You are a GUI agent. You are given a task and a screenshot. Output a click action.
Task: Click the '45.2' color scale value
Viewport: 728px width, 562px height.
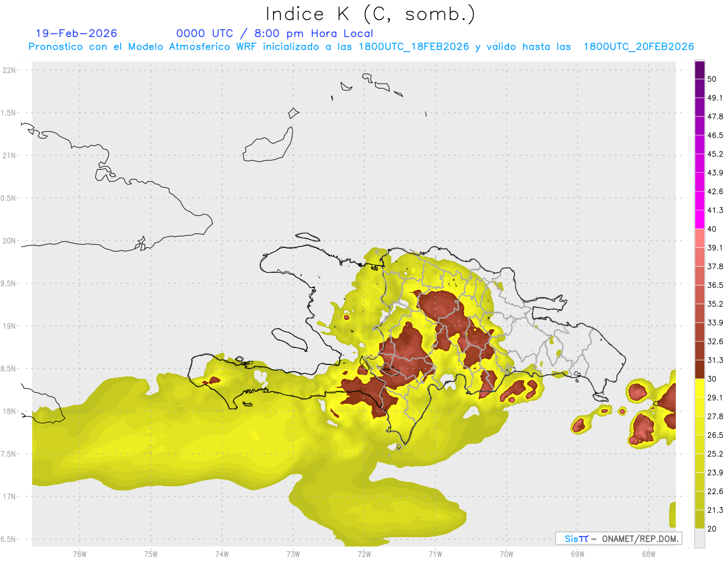[715, 154]
